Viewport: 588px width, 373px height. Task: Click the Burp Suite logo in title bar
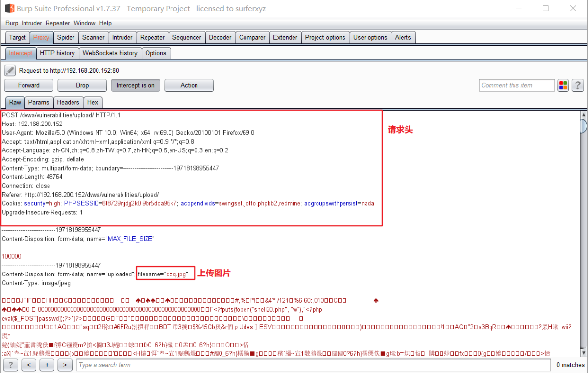point(9,8)
